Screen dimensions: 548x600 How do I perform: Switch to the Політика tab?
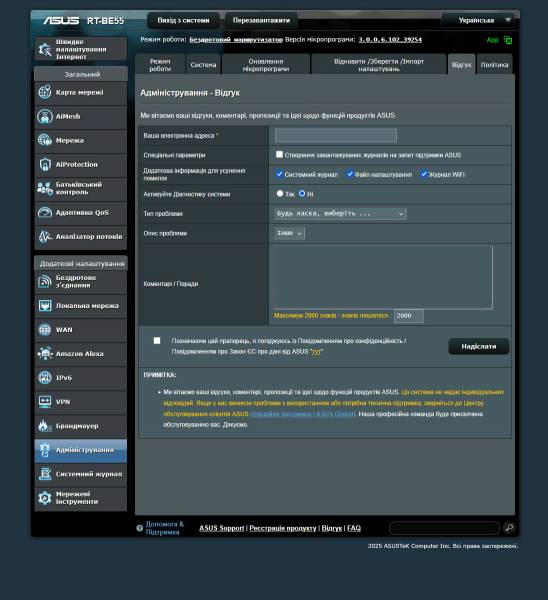tap(494, 65)
